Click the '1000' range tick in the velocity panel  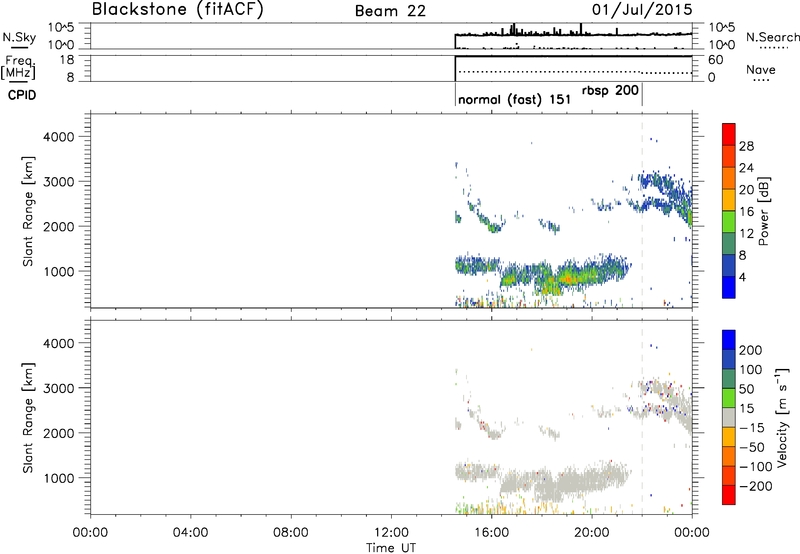pos(58,478)
